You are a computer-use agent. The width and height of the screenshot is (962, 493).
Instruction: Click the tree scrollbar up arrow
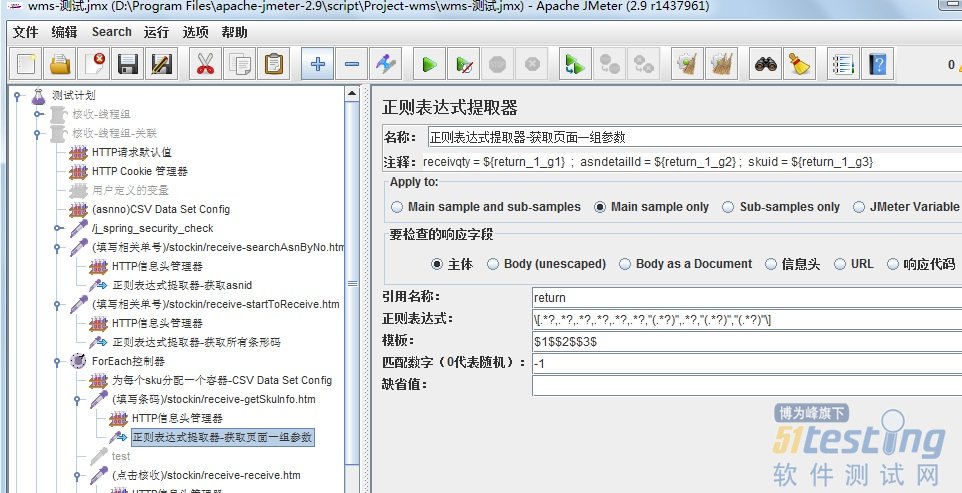point(352,94)
